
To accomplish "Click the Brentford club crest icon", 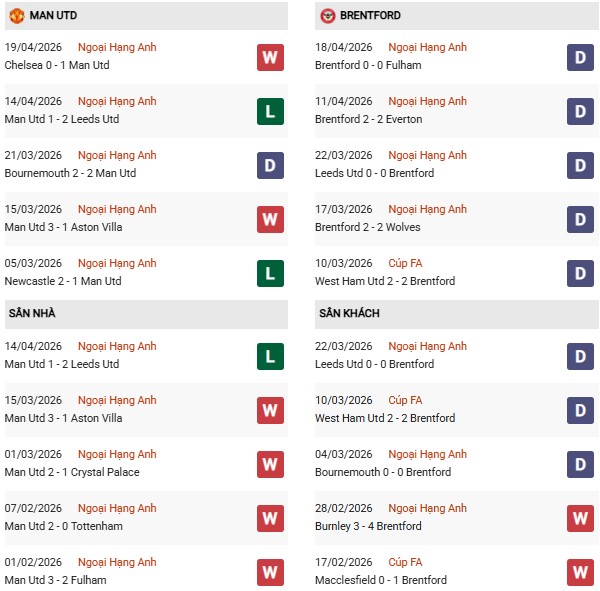I will click(x=328, y=16).
